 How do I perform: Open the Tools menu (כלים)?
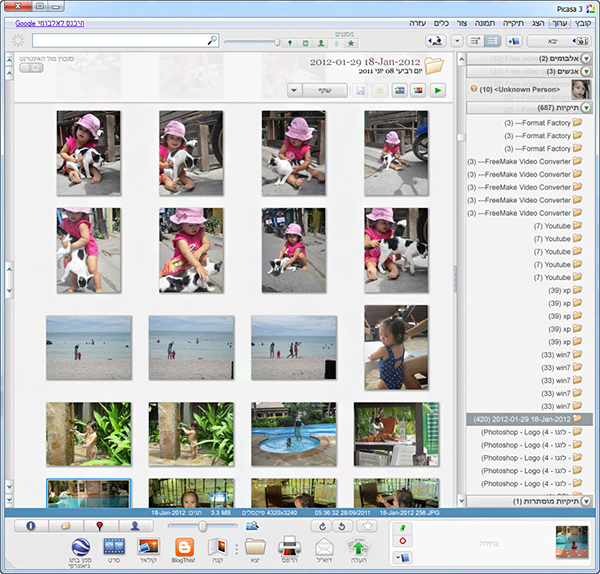click(441, 23)
